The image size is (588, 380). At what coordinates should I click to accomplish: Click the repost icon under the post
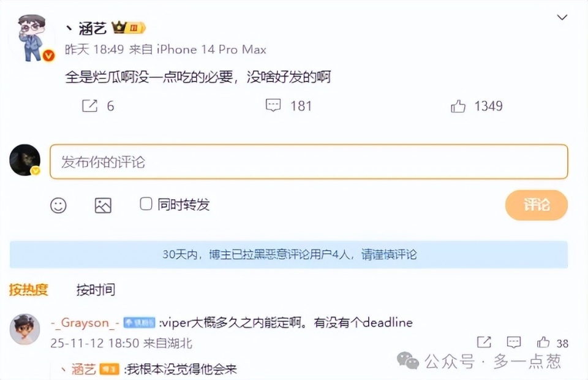click(89, 106)
